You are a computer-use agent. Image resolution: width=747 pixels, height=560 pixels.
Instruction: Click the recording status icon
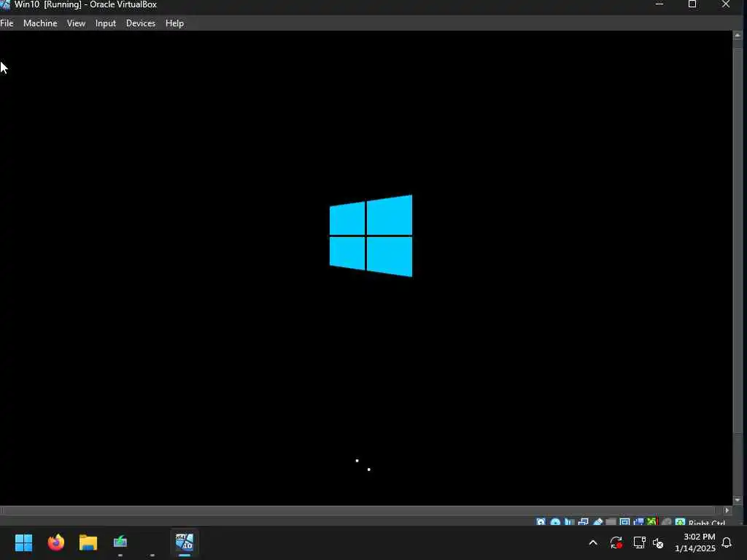[x=638, y=522]
